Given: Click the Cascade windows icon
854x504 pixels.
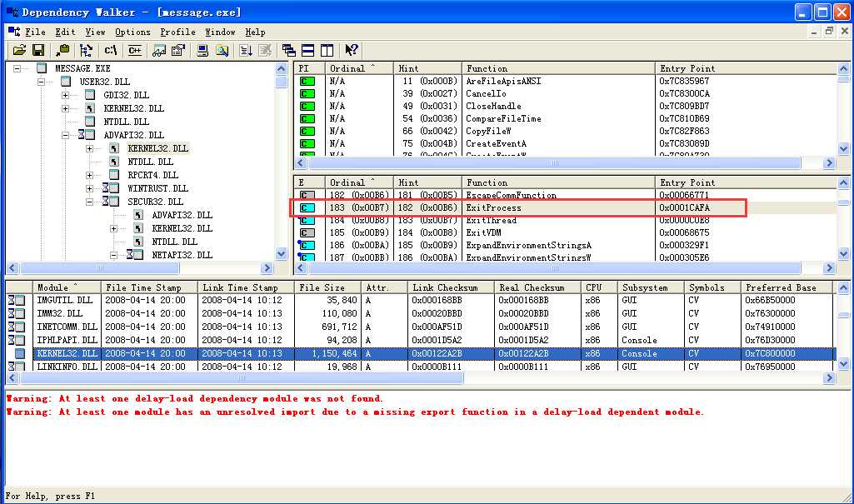Looking at the screenshot, I should [x=288, y=51].
